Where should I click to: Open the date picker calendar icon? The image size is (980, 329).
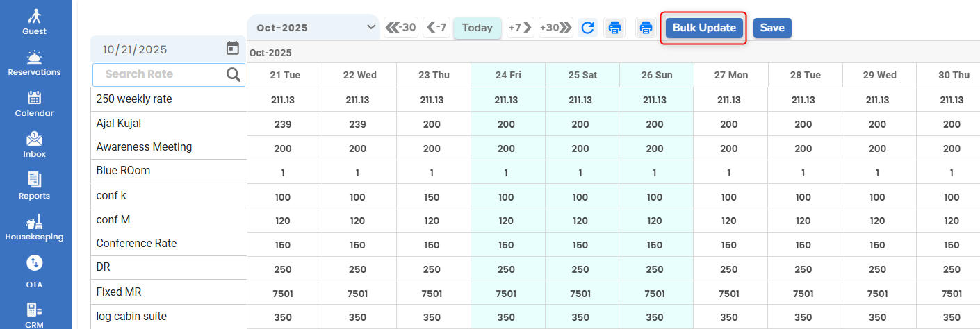point(233,49)
